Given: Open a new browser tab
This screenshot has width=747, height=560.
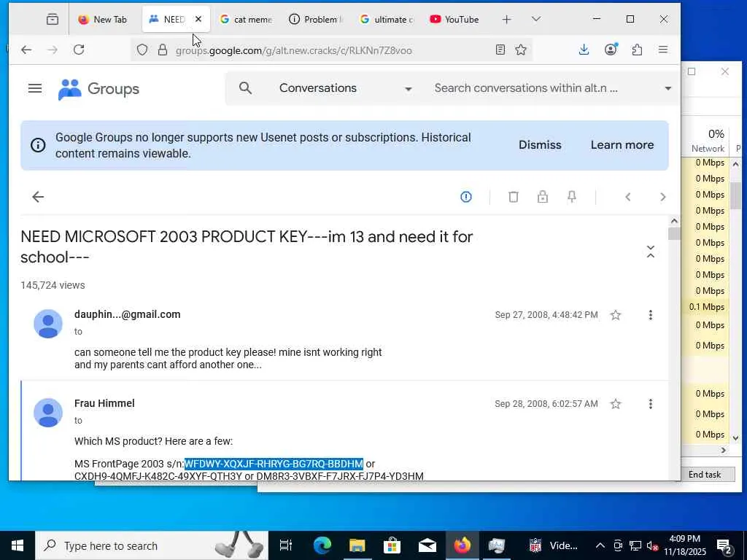Looking at the screenshot, I should click(506, 20).
